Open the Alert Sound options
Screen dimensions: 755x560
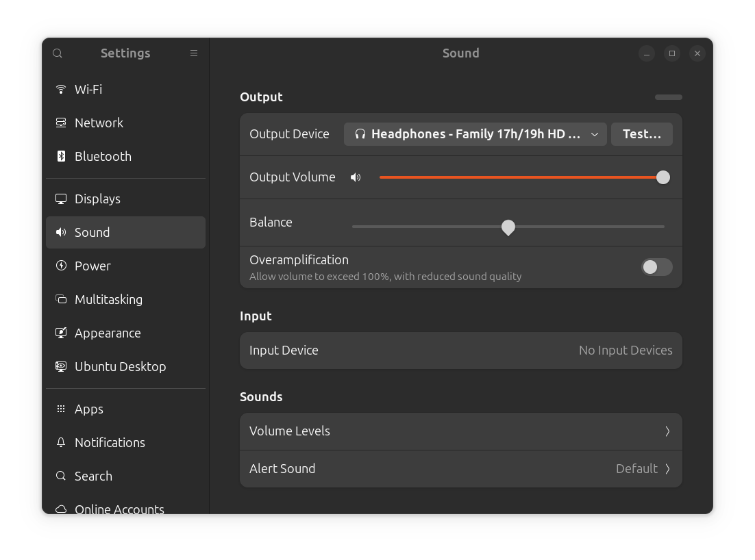tap(460, 469)
